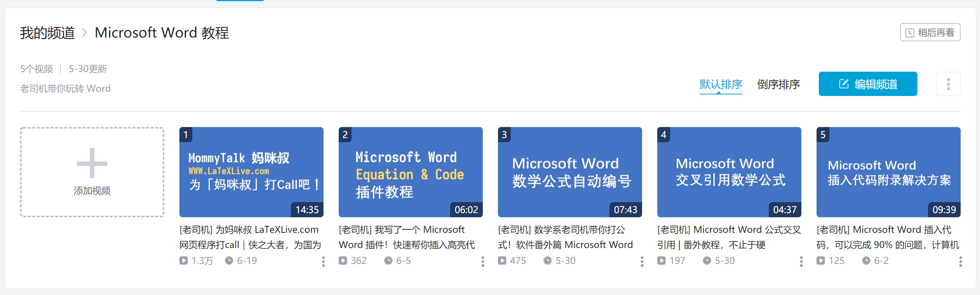980x295 pixels.
Task: Open video 1 MommyTalk 妈咪叔 thumbnail
Action: [x=251, y=172]
